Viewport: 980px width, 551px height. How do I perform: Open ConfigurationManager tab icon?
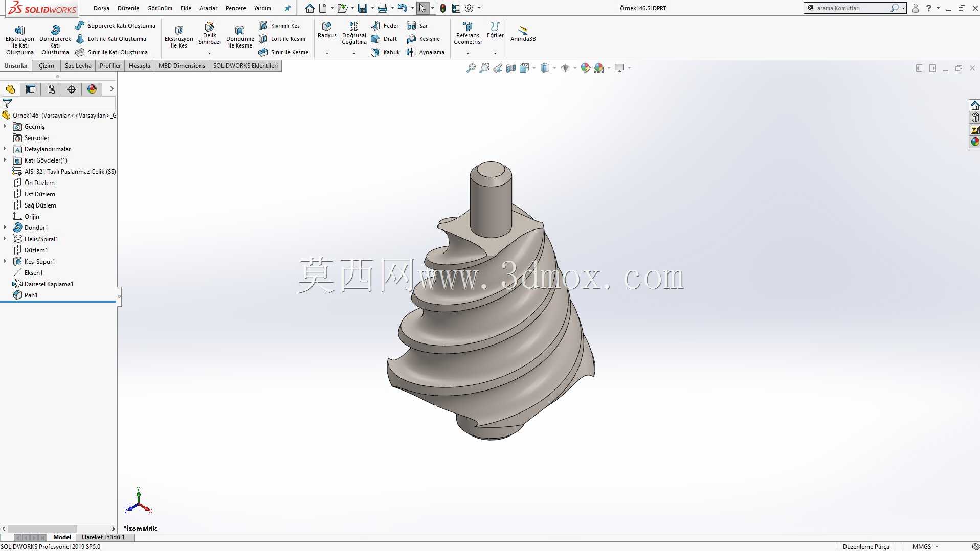[51, 89]
